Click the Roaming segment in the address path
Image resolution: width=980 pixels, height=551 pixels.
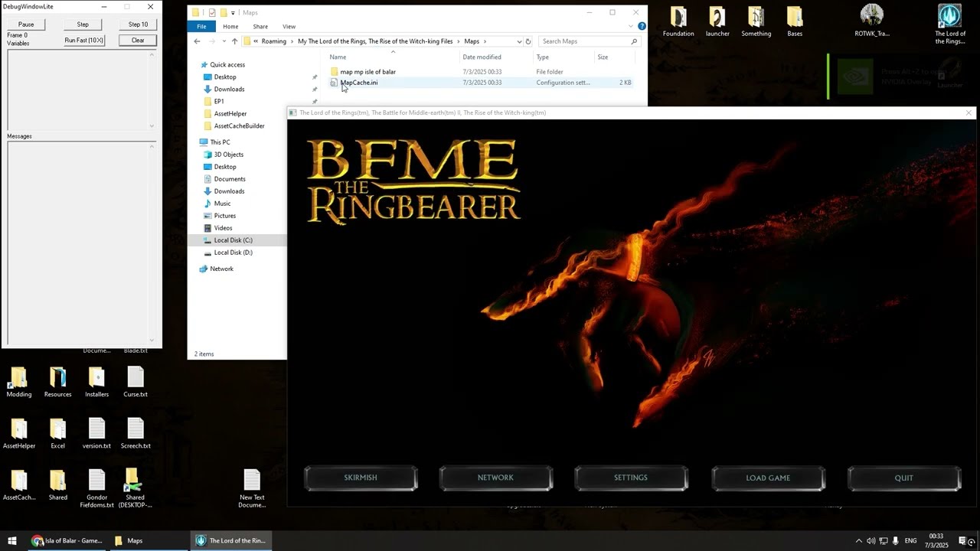click(273, 41)
